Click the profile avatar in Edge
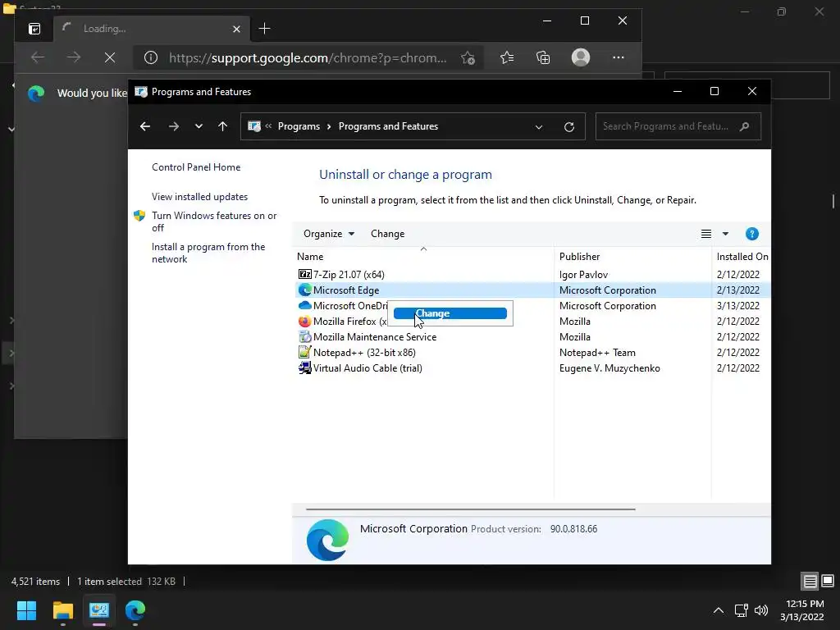This screenshot has width=840, height=630. click(x=581, y=57)
